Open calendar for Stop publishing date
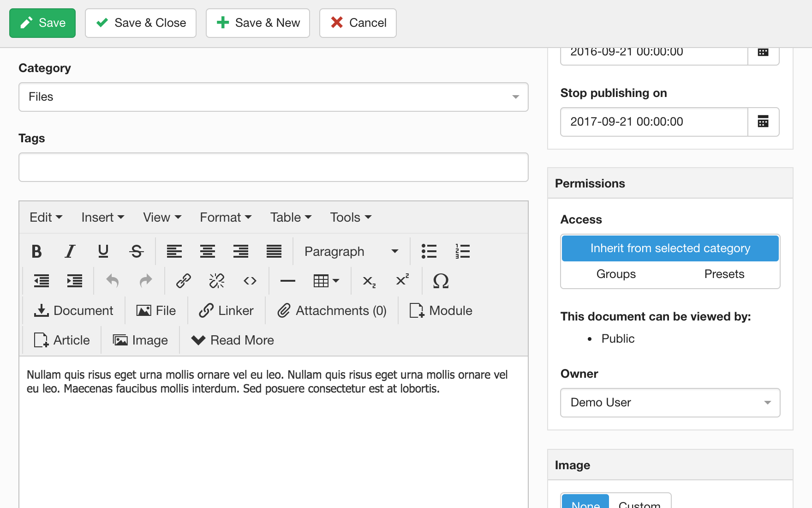 [763, 122]
